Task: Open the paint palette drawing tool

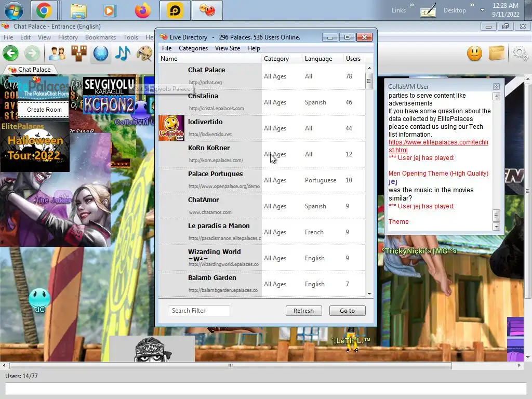Action: (x=144, y=54)
